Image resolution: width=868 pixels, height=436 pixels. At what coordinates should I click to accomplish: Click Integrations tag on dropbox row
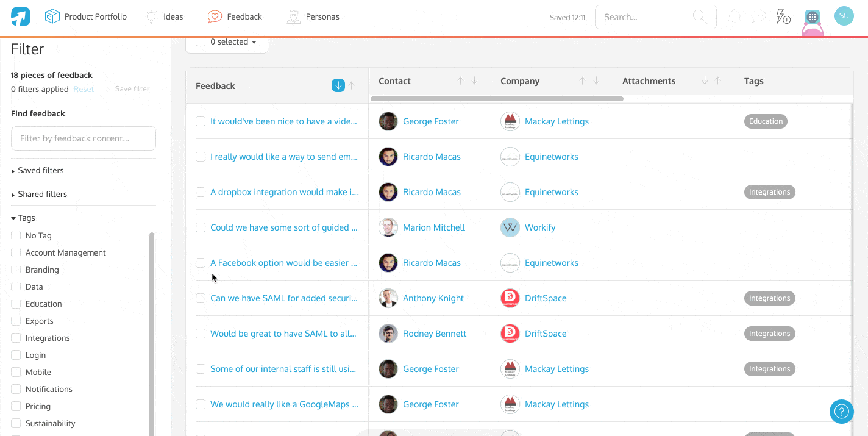point(769,192)
